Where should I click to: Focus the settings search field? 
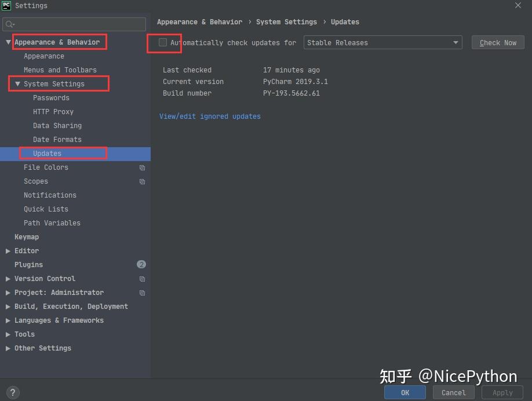click(x=74, y=24)
